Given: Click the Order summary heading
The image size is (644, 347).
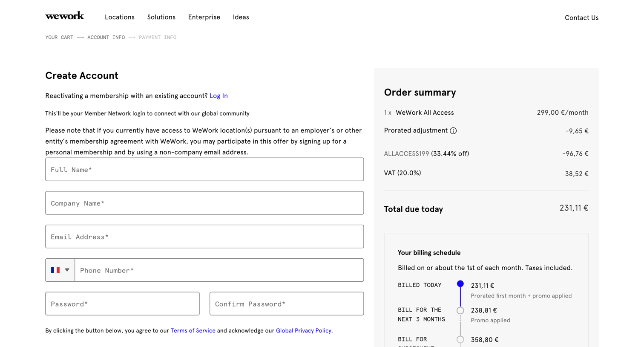Looking at the screenshot, I should 420,93.
